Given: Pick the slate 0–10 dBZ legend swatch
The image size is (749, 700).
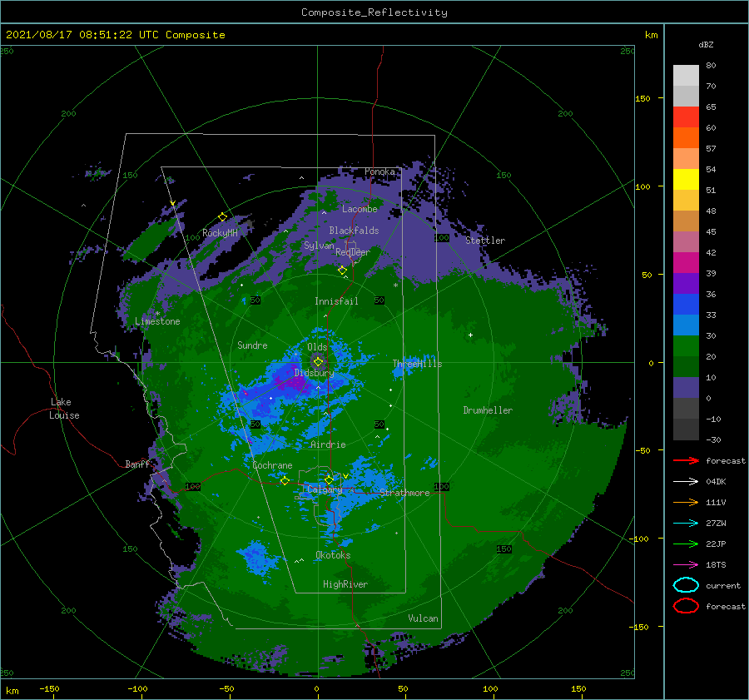Looking at the screenshot, I should coord(686,388).
